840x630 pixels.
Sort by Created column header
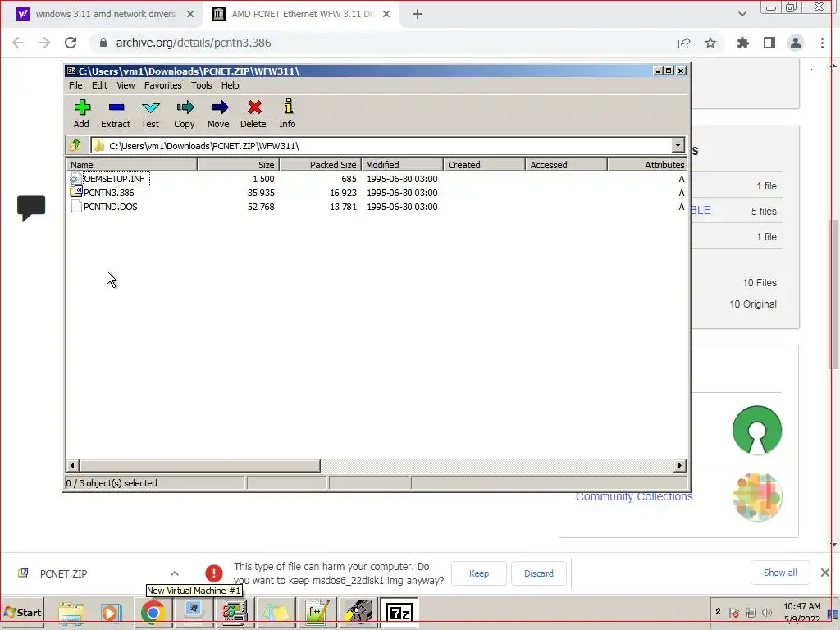tap(484, 164)
